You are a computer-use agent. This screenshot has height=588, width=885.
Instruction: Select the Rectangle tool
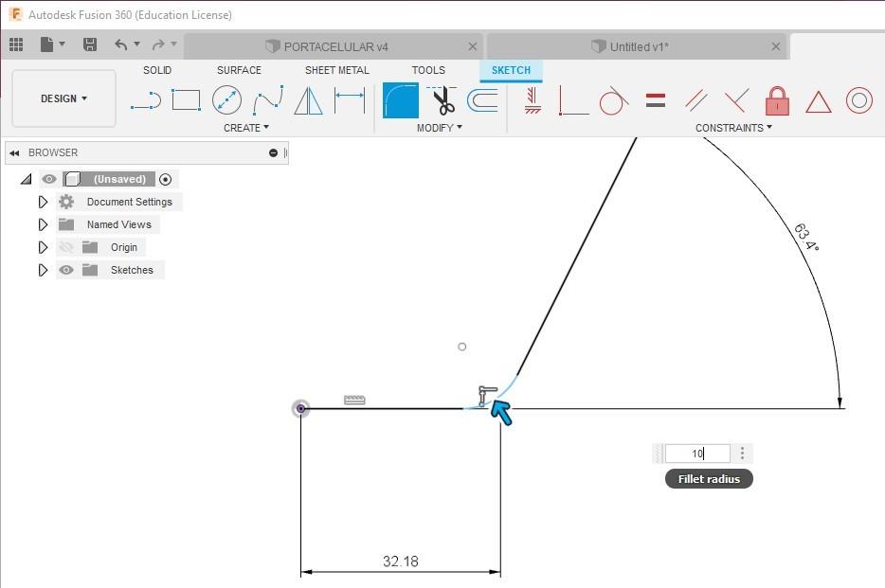click(187, 100)
